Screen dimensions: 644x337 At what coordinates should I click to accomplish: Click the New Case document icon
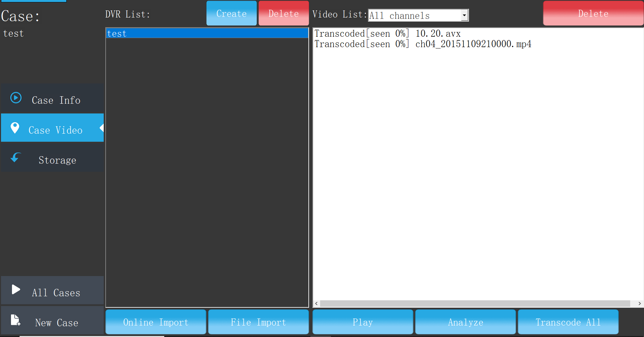15,320
